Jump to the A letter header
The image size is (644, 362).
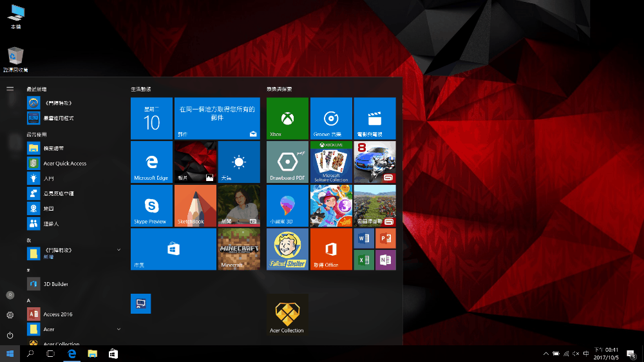(28, 301)
